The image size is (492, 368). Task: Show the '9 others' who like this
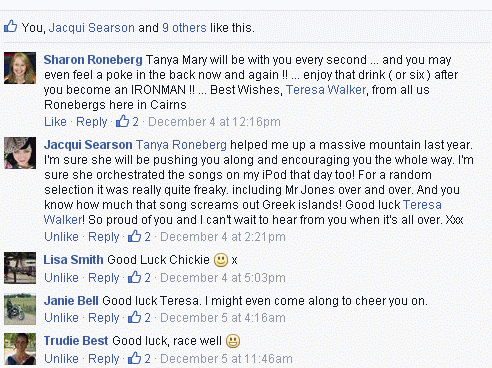(184, 28)
